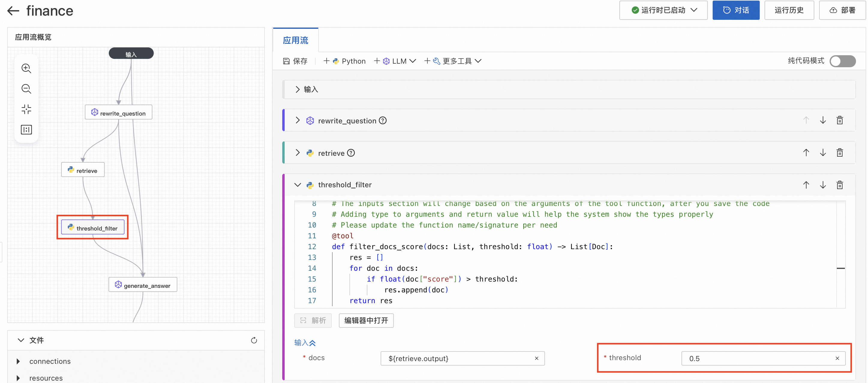Move the retrieve node up

pyautogui.click(x=806, y=153)
